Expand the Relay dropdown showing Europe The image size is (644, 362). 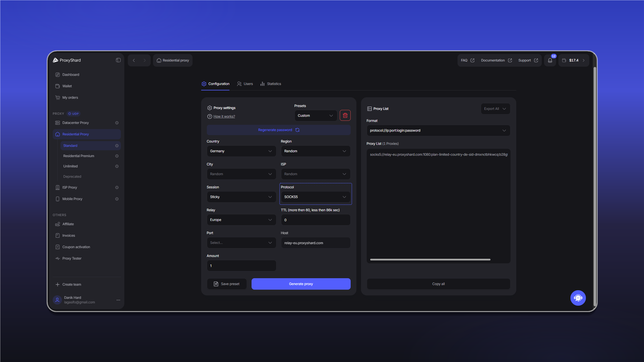tap(241, 220)
